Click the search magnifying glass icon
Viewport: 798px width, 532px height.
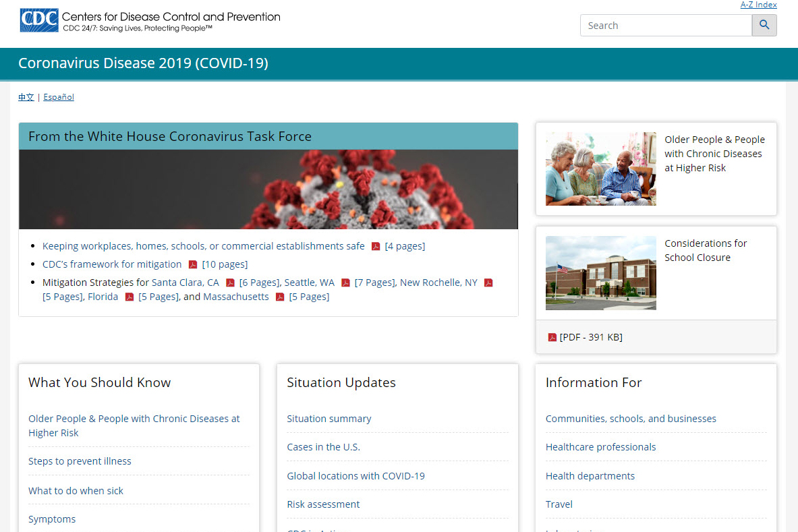[x=764, y=25]
